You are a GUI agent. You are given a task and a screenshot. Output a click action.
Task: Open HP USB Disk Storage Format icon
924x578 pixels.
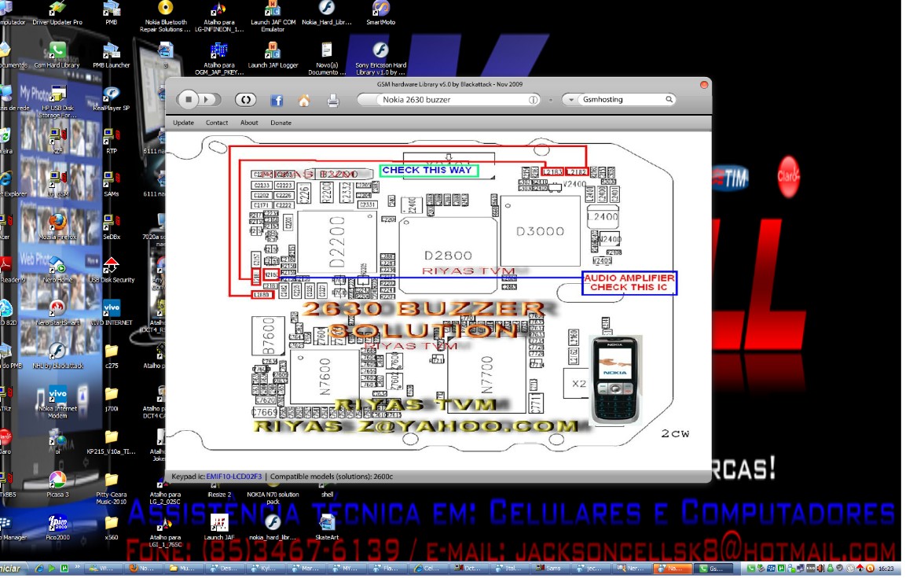(x=57, y=102)
